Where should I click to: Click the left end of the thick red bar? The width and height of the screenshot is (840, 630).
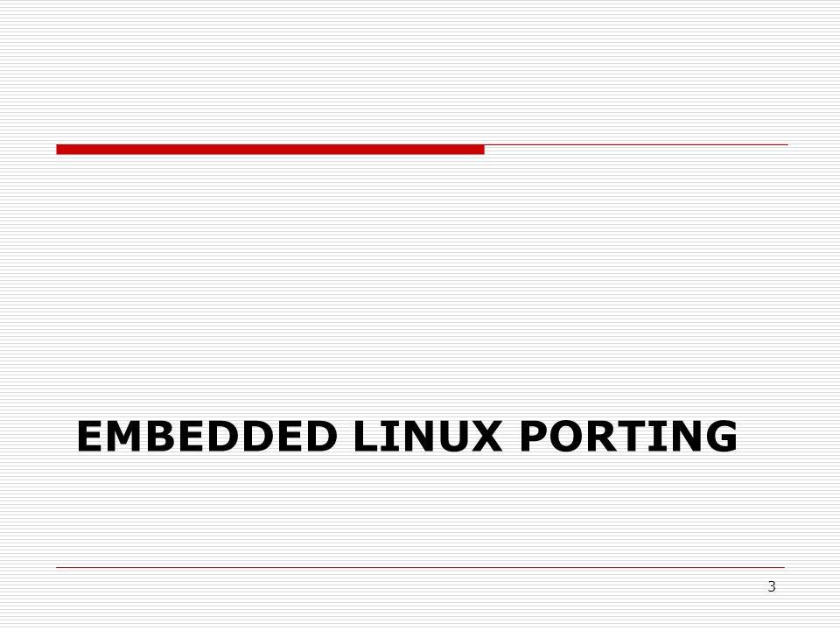click(x=59, y=150)
